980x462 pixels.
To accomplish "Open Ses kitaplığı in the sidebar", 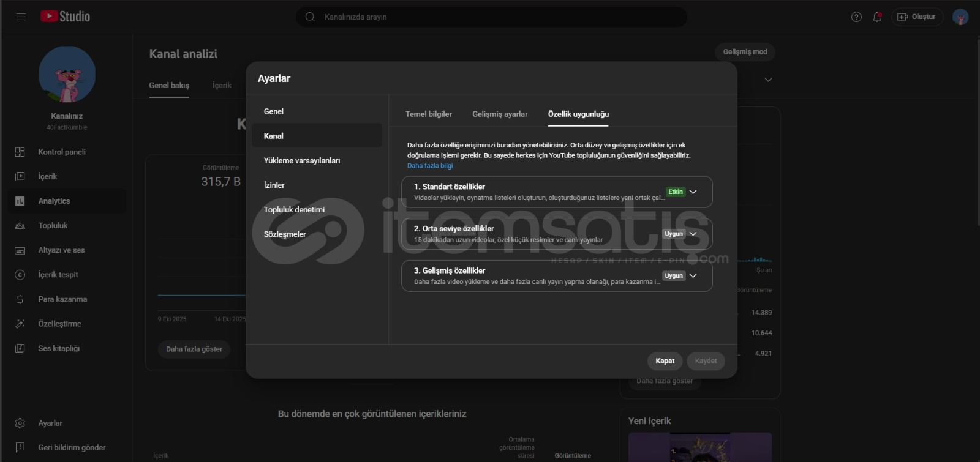I will (59, 348).
